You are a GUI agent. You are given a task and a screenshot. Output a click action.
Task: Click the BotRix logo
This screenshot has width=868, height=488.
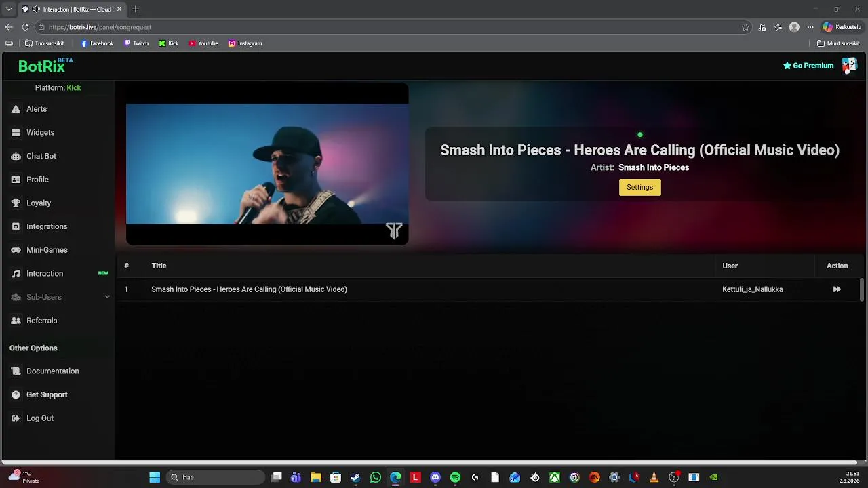pyautogui.click(x=45, y=66)
